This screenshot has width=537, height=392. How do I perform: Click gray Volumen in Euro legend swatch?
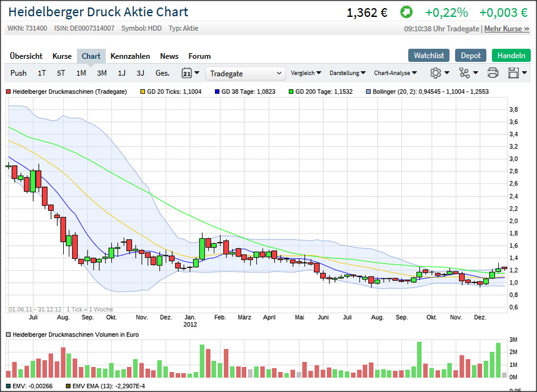tap(9, 334)
